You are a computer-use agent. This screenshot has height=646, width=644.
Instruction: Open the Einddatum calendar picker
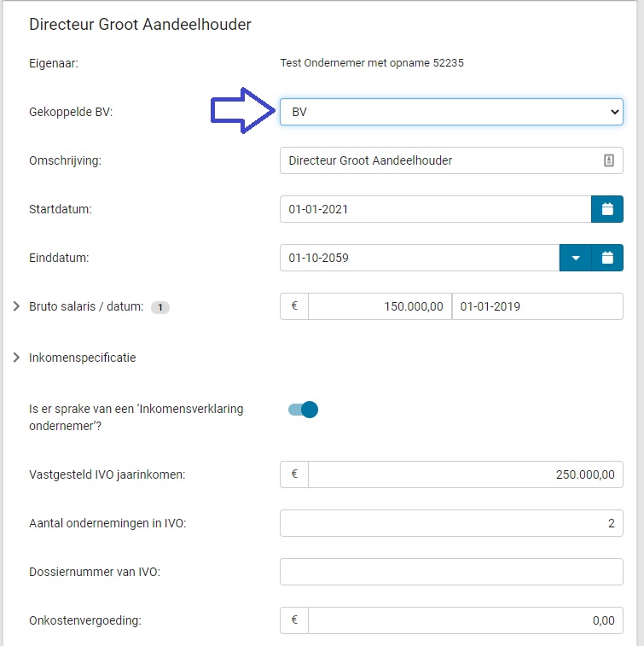click(607, 258)
